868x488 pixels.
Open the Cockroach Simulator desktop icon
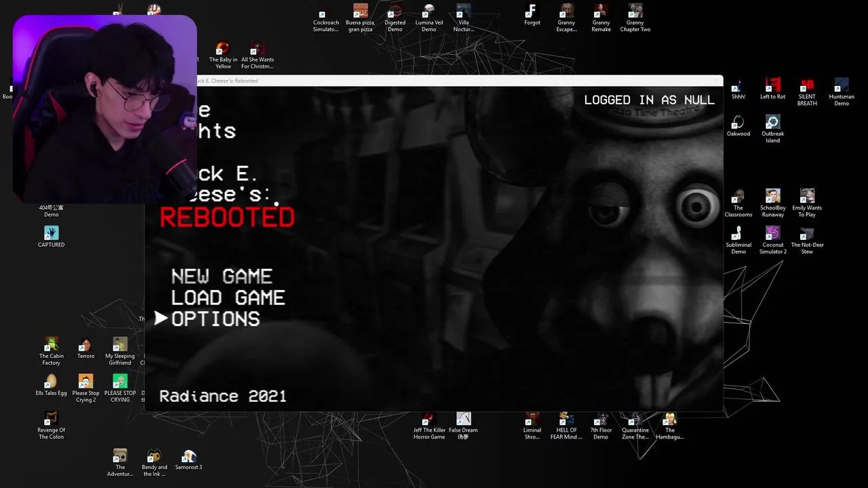click(x=325, y=18)
